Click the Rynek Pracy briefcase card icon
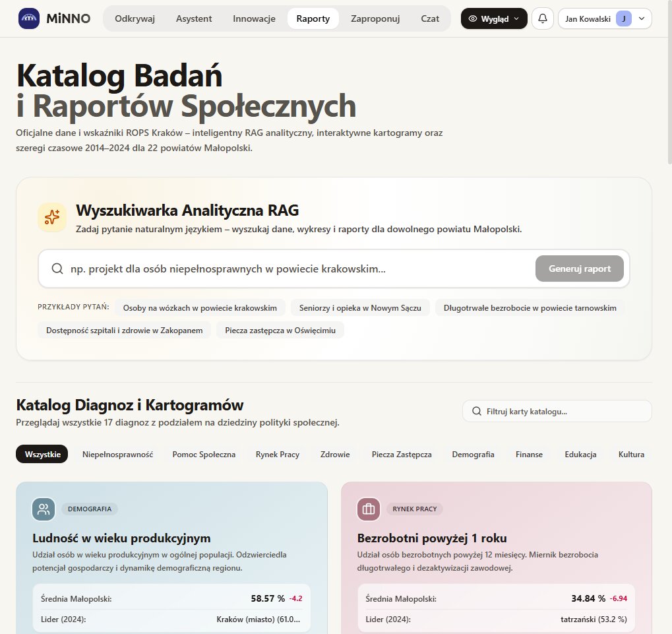 pyautogui.click(x=368, y=509)
